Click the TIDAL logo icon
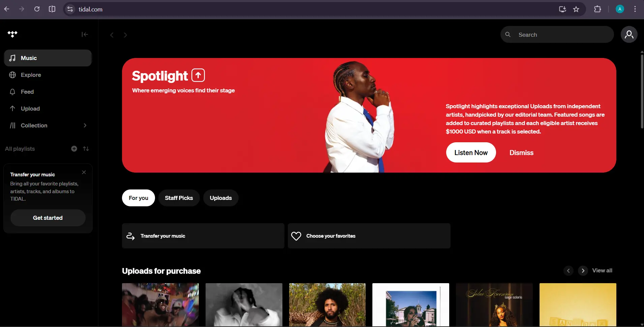 click(12, 34)
